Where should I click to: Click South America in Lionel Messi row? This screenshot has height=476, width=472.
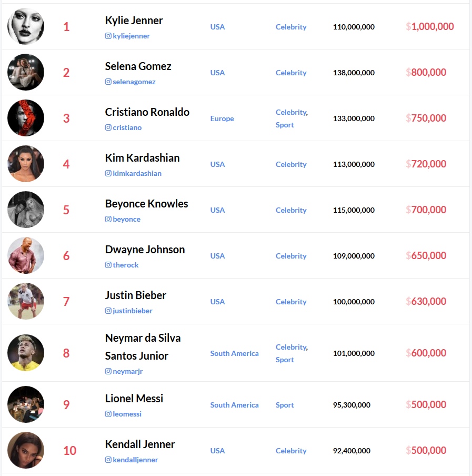235,405
